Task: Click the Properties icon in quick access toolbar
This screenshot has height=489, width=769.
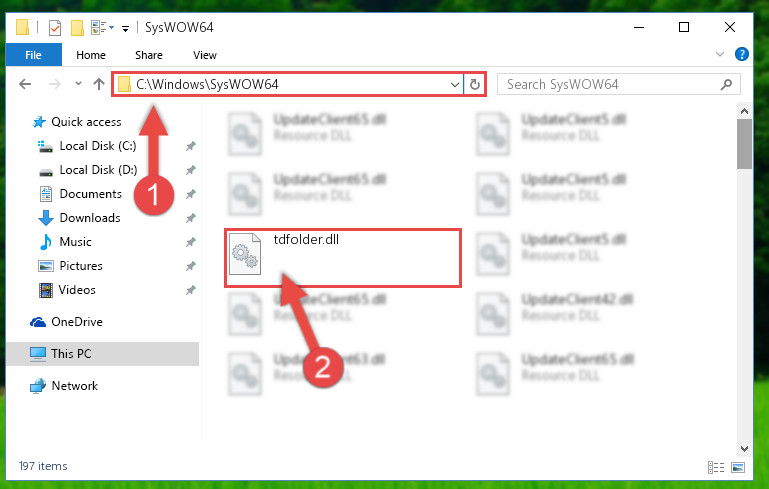Action: click(x=55, y=28)
